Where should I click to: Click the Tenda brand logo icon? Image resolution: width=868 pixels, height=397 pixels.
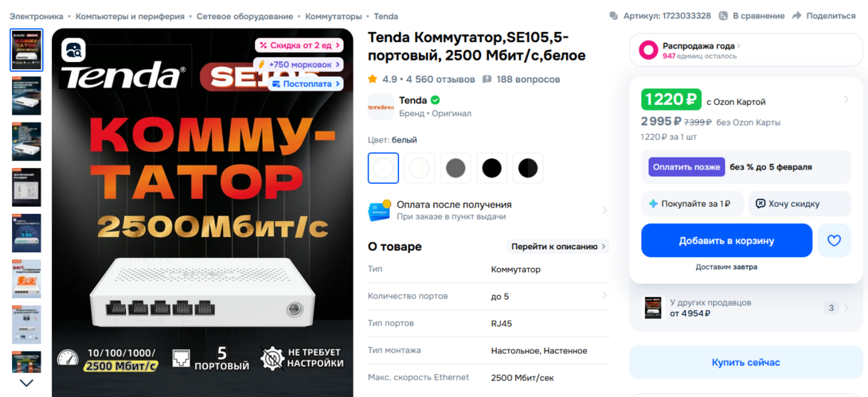click(x=381, y=107)
